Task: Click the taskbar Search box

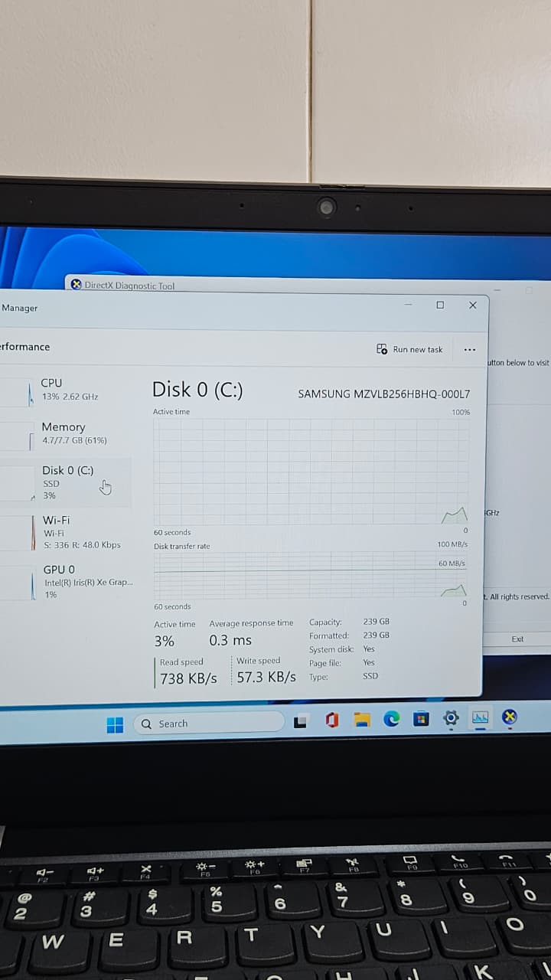Action: point(210,723)
